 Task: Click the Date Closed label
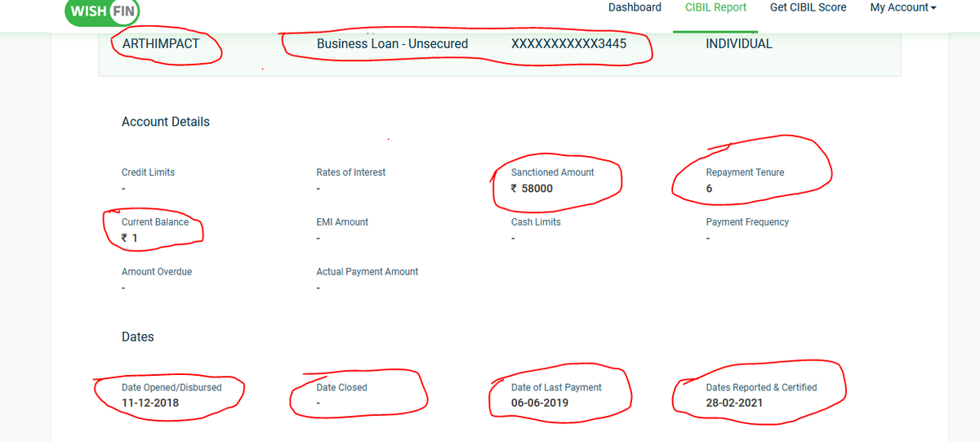tap(342, 388)
